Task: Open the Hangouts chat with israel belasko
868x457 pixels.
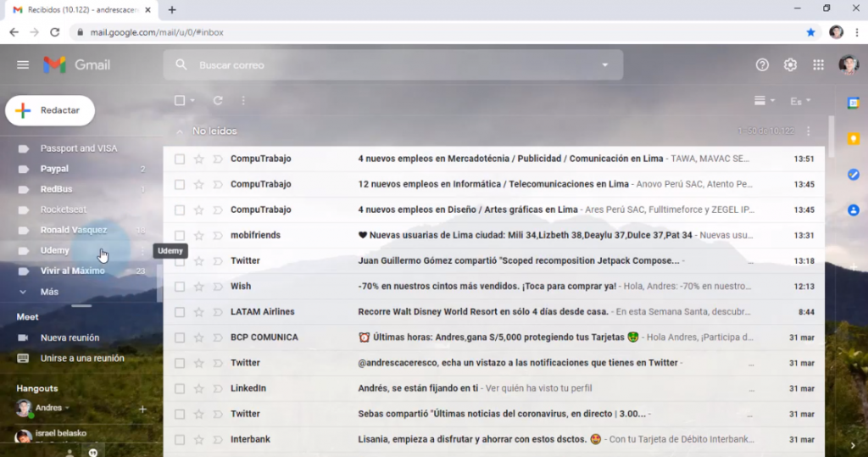Action: click(x=61, y=434)
